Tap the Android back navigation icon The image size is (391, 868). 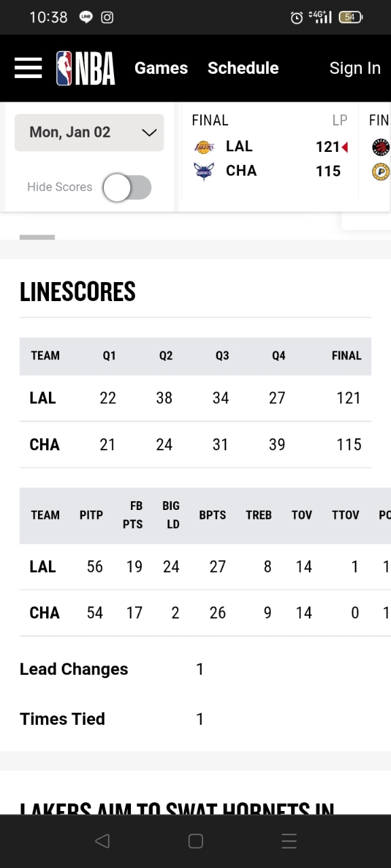[x=103, y=842]
